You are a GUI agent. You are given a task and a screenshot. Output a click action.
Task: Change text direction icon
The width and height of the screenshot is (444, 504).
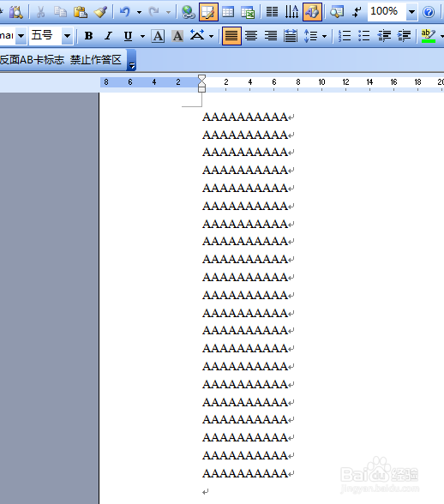tap(291, 12)
